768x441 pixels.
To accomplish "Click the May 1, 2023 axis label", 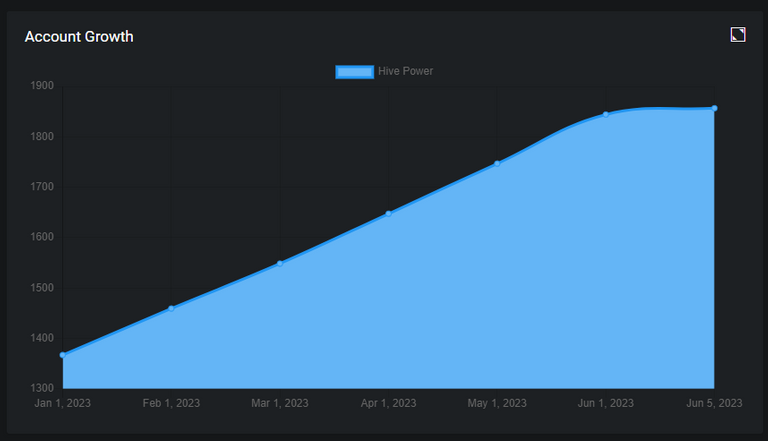I will click(497, 403).
